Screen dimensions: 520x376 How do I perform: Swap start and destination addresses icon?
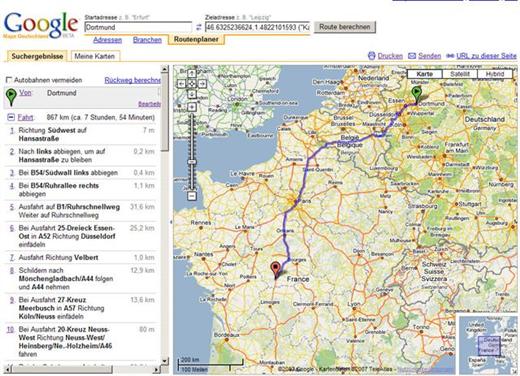pyautogui.click(x=199, y=27)
